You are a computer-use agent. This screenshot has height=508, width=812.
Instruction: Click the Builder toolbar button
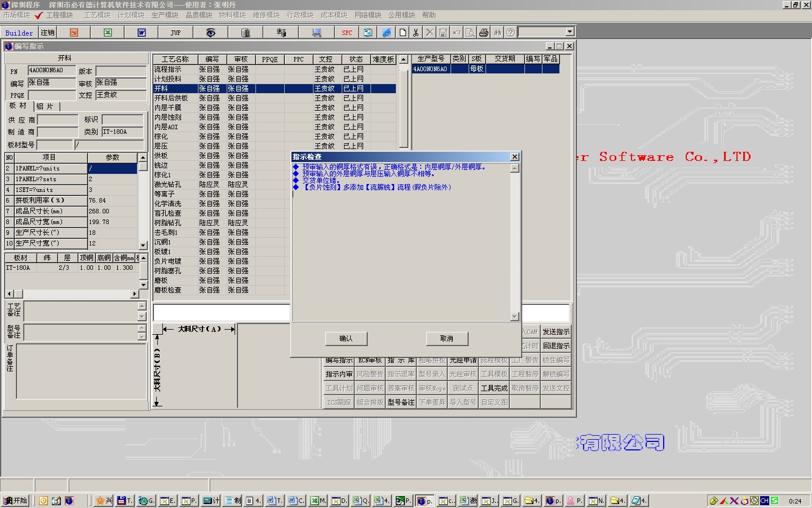[19, 33]
